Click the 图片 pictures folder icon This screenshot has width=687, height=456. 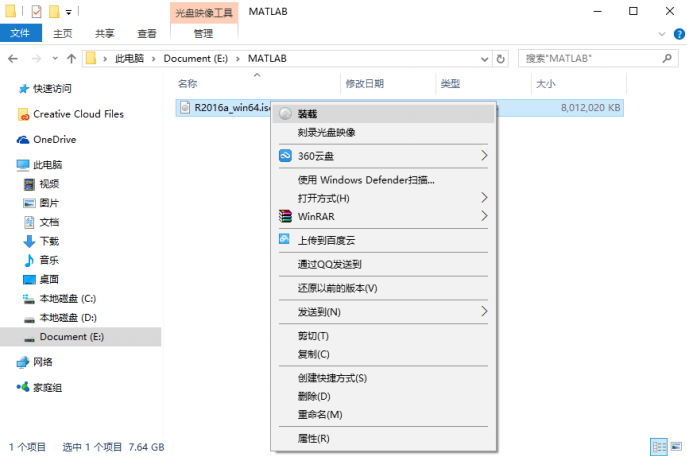point(29,203)
